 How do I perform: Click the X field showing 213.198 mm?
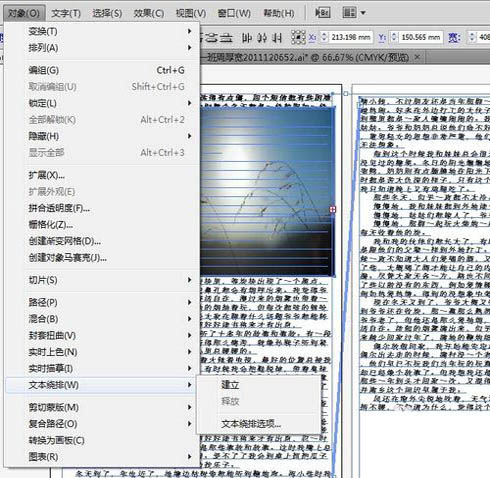(x=351, y=37)
